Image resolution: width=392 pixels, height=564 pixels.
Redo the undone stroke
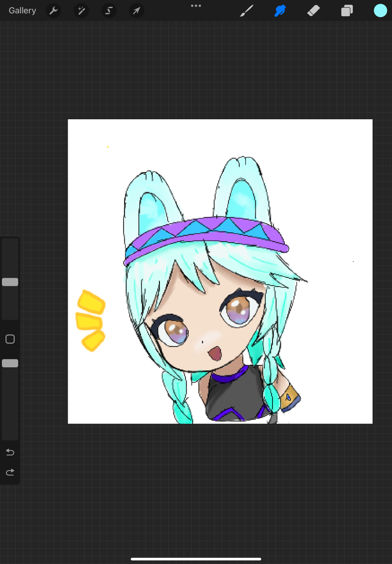click(x=10, y=472)
